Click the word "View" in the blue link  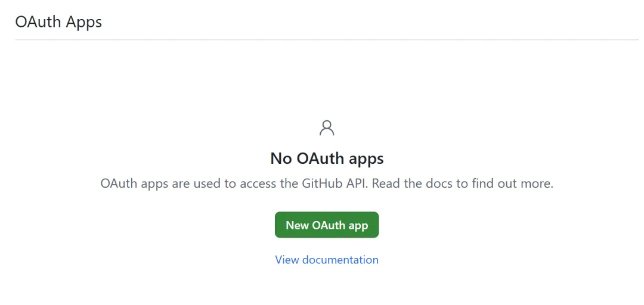coord(287,260)
